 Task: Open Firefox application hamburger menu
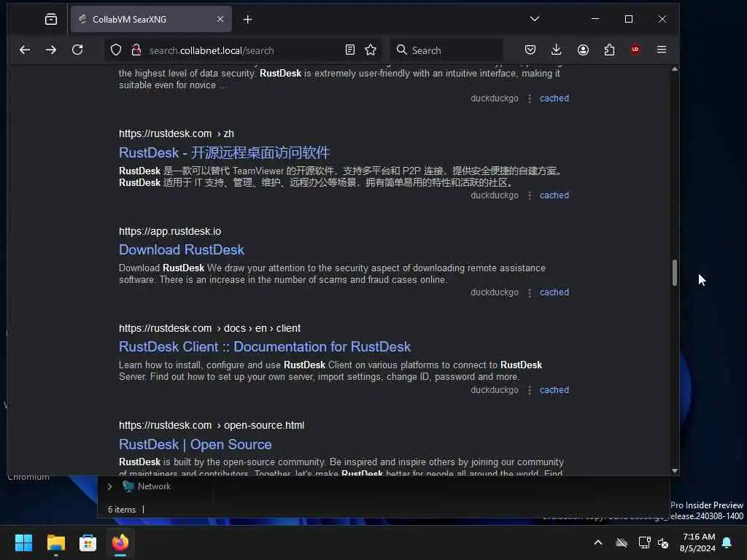pos(662,50)
